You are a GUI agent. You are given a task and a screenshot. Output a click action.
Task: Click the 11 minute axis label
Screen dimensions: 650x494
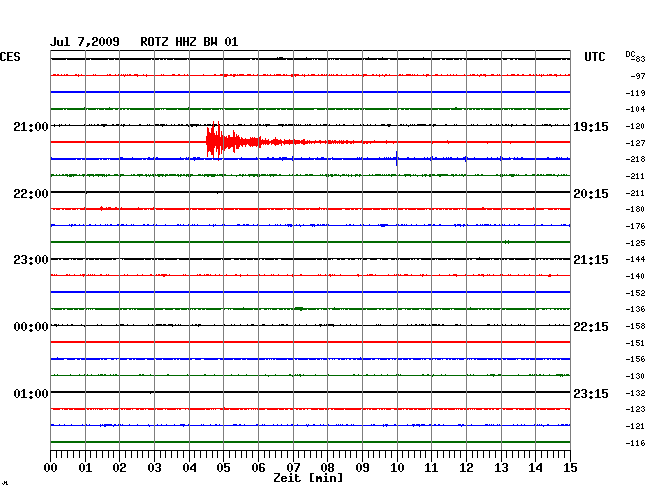point(431,468)
